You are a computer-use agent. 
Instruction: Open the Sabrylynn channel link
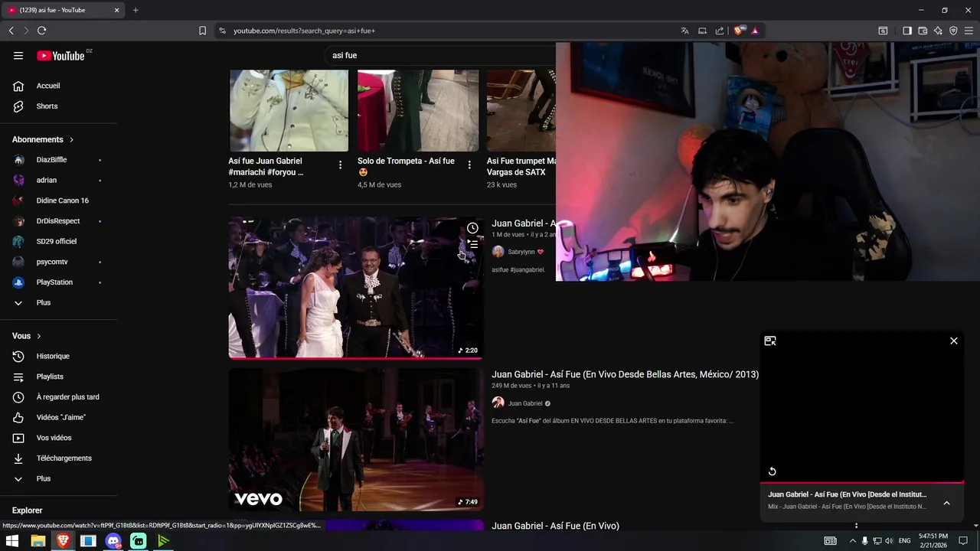[521, 252]
